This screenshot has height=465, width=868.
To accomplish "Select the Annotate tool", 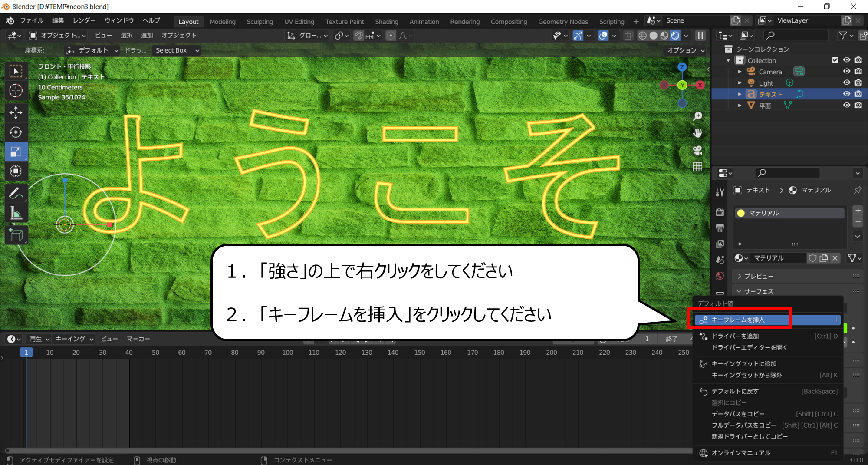I will tap(16, 194).
